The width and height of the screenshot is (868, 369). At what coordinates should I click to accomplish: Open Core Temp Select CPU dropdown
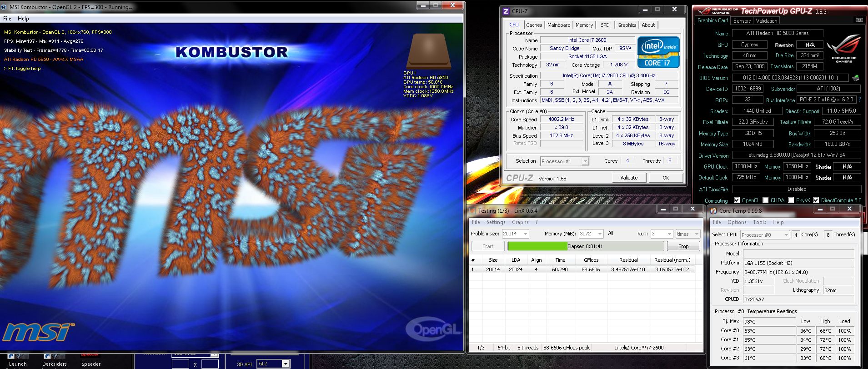[x=765, y=235]
